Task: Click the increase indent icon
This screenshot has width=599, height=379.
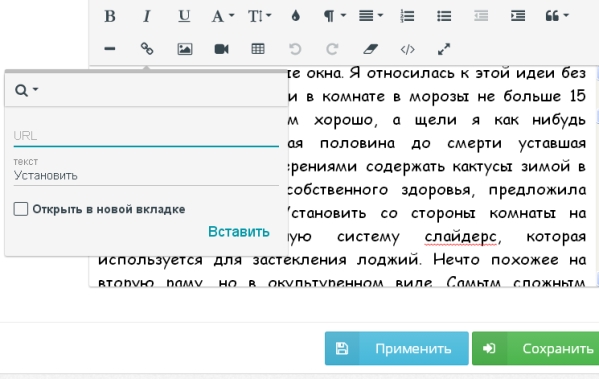Action: (518, 16)
